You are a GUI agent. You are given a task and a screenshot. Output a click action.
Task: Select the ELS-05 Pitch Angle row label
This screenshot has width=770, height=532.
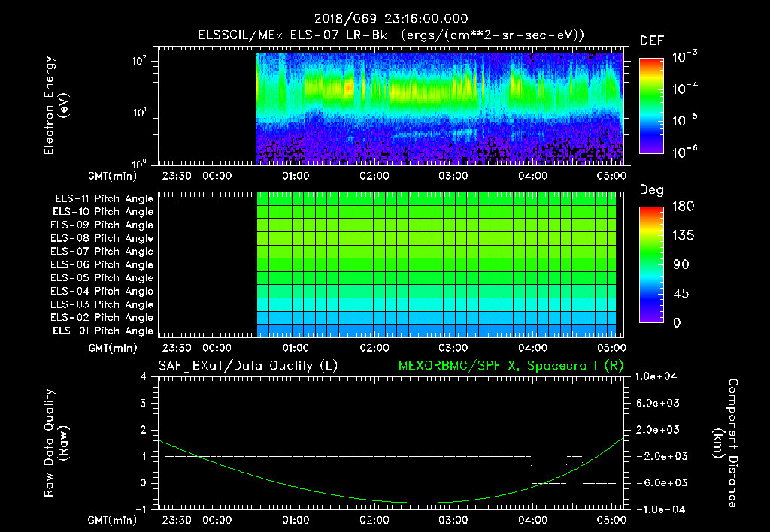coord(102,278)
